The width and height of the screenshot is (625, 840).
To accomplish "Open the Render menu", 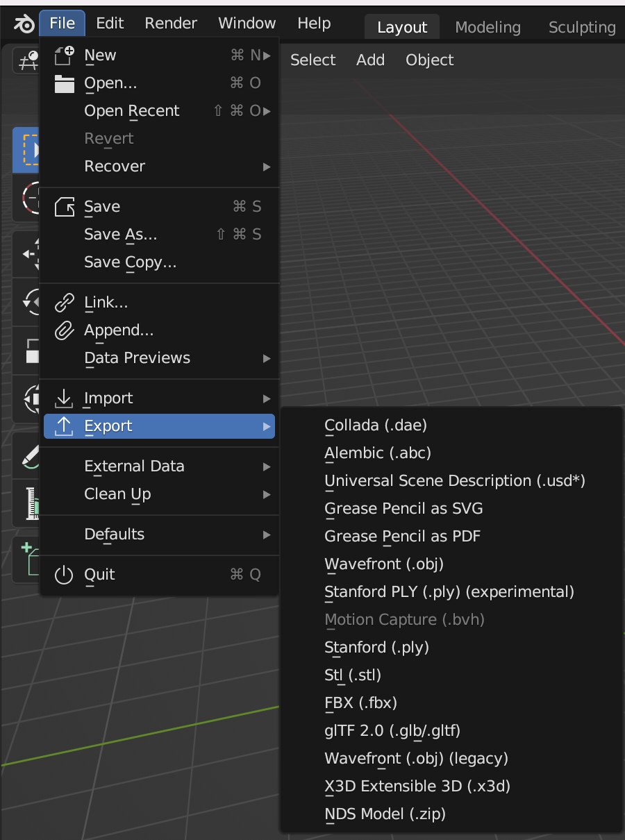I will click(x=171, y=23).
